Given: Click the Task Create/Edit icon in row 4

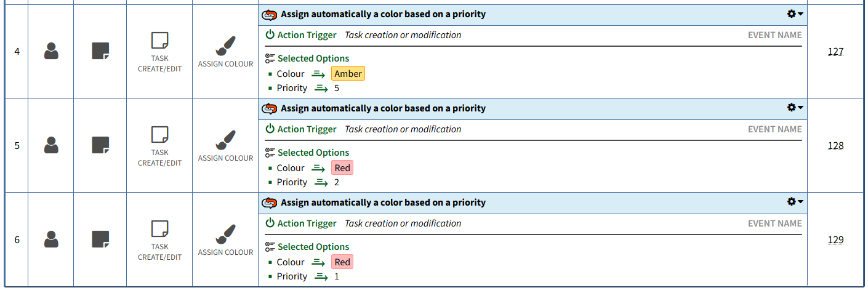Looking at the screenshot, I should [x=159, y=41].
